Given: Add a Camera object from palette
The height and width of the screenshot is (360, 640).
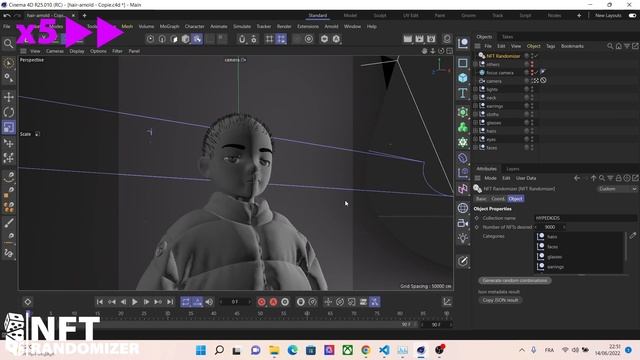Looking at the screenshot, I should [x=462, y=223].
